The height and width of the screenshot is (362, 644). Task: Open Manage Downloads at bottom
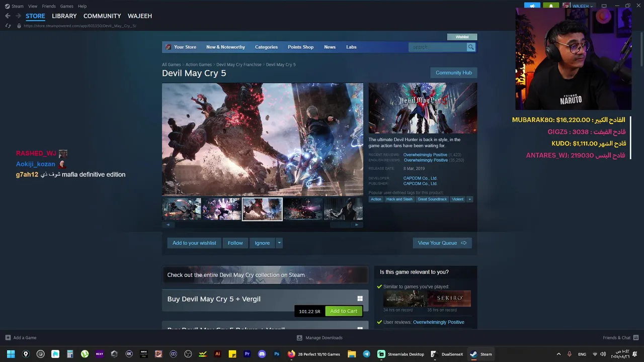pos(319,338)
